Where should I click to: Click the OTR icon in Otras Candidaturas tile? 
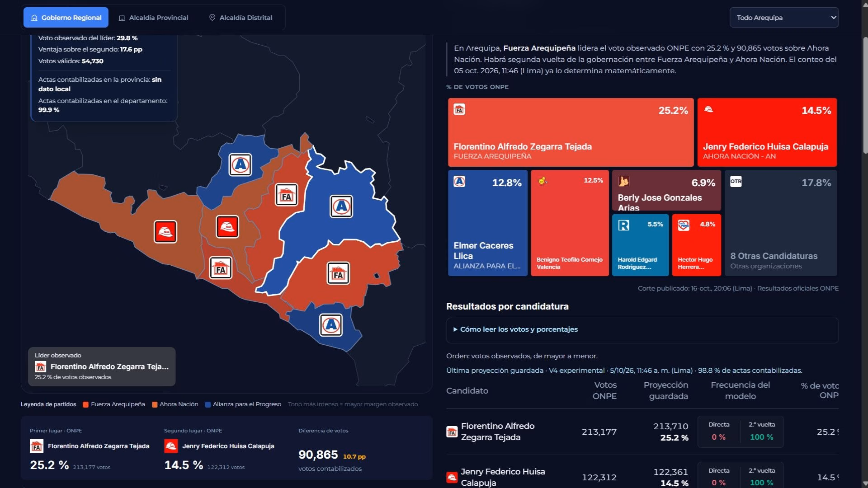(x=736, y=182)
